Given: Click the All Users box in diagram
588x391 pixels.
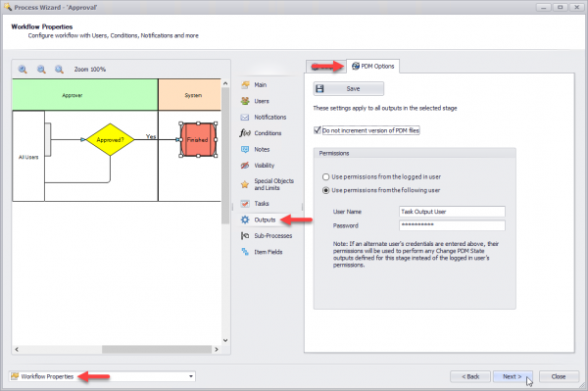Looking at the screenshot, I should (28, 157).
